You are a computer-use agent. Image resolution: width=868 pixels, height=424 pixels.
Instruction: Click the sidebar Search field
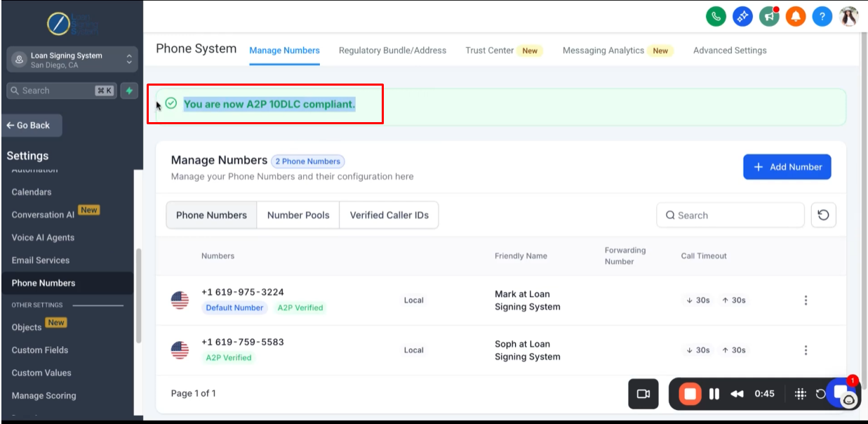pos(62,91)
